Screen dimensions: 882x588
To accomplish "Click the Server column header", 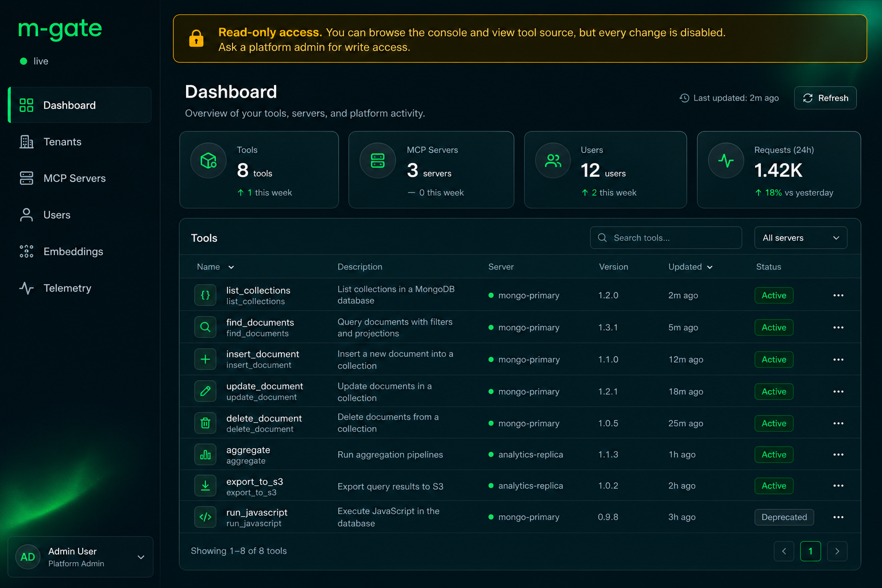I will point(501,267).
